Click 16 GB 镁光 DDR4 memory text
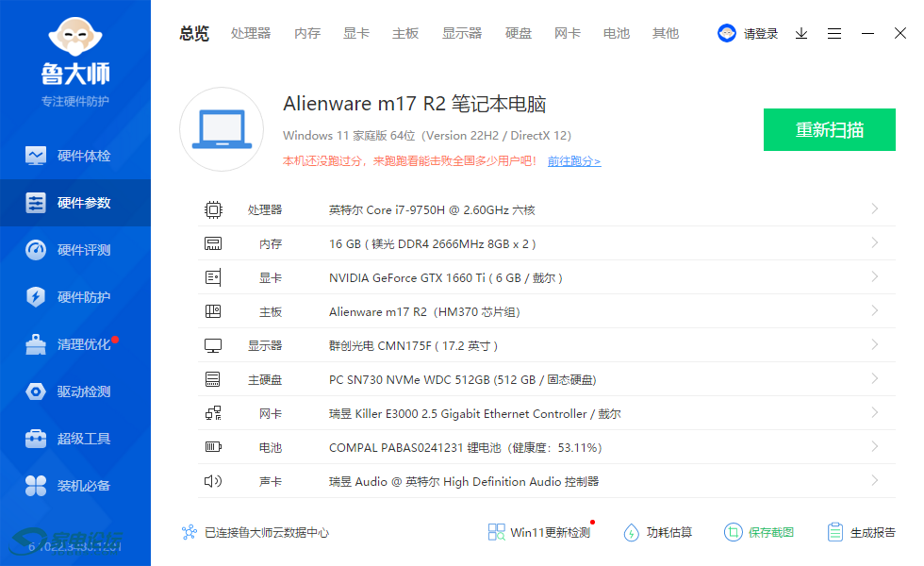 point(433,244)
